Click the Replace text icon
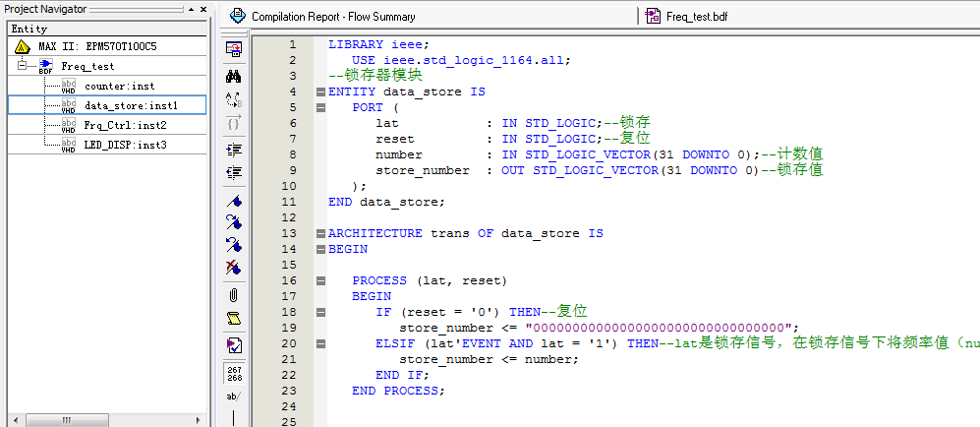Image resolution: width=980 pixels, height=427 pixels. coord(234,99)
